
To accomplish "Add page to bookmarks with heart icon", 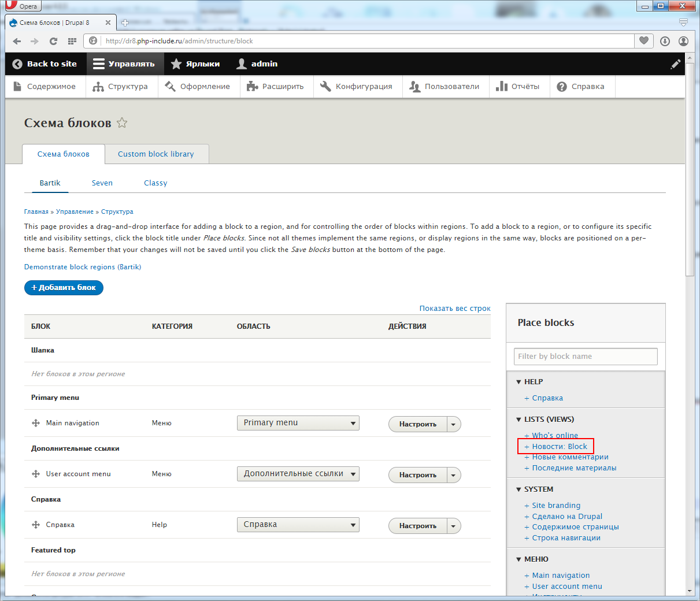I will (644, 41).
